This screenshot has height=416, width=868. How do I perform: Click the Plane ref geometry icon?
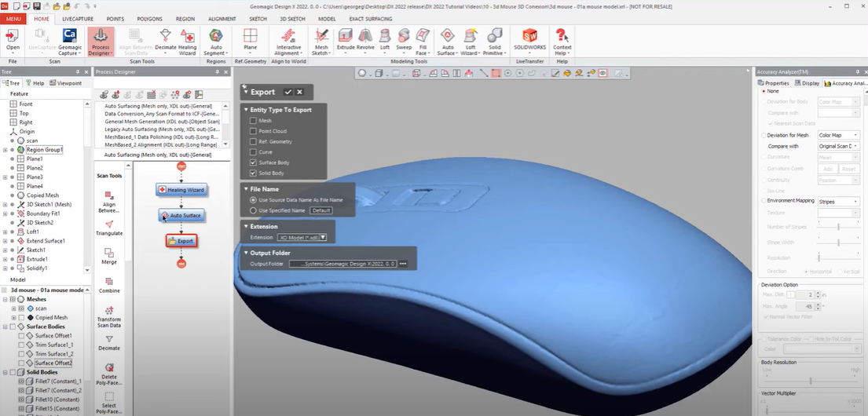tap(251, 39)
